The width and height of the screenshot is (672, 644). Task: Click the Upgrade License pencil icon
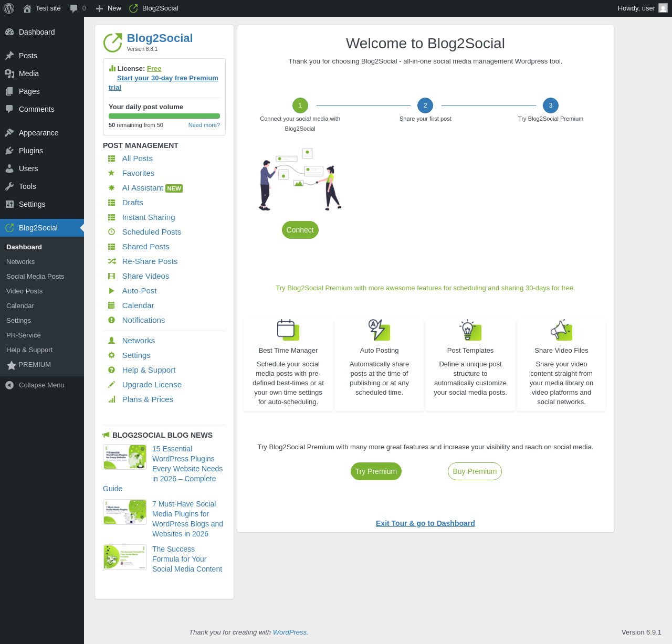coord(111,385)
